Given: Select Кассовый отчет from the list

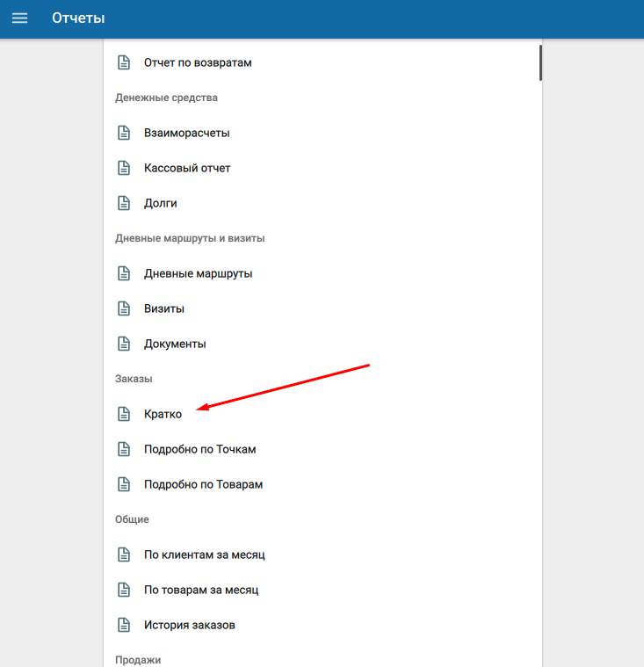Looking at the screenshot, I should click(187, 168).
